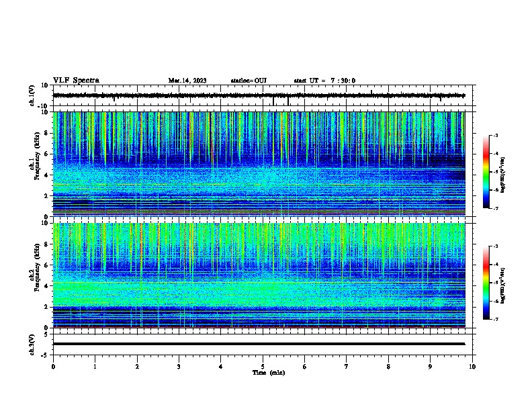The width and height of the screenshot is (532, 411).
Task: Click time axis tick label "8"
Action: (x=388, y=367)
